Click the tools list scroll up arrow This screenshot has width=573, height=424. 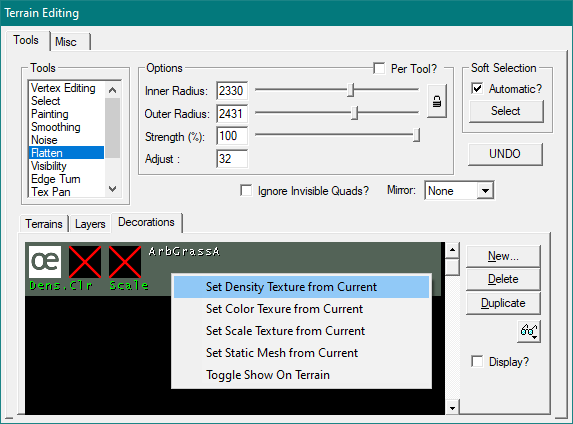click(x=113, y=90)
